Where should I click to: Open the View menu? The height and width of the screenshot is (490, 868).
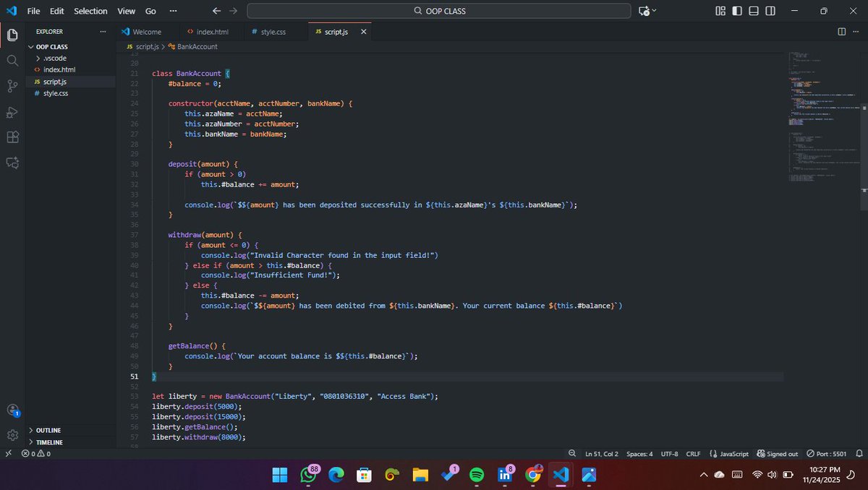[126, 11]
